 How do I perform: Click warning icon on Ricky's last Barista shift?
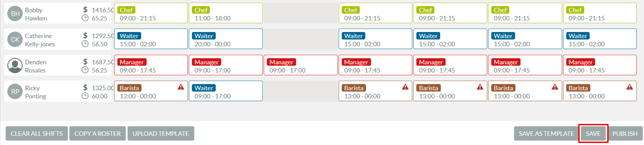click(630, 87)
